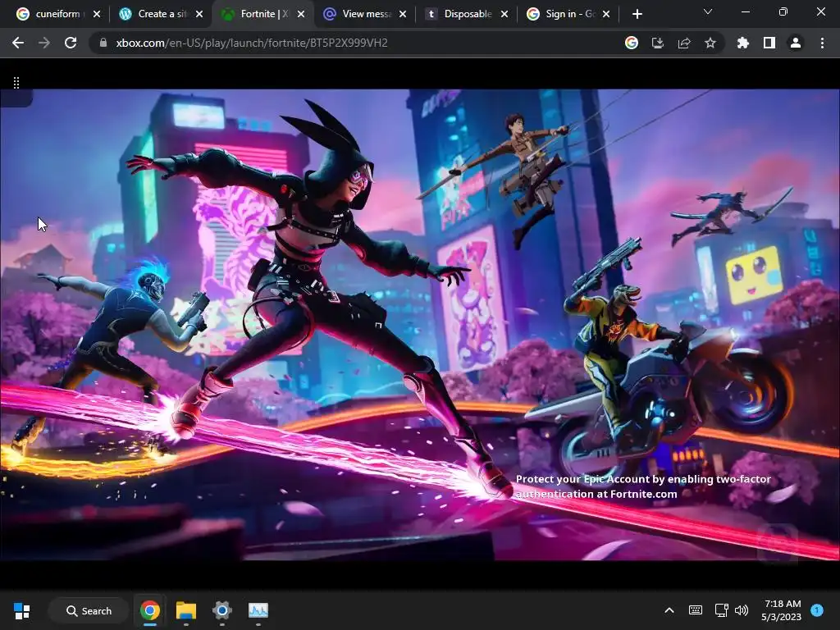The image size is (840, 630).
Task: Open the Xbox cloud gaming overlay grip icon
Action: [16, 83]
